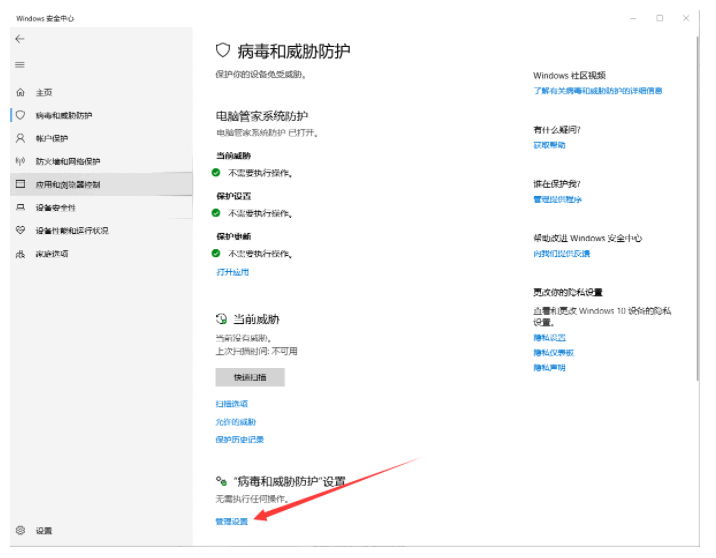Viewport: 716px width, 558px height.
Task: Click the 快速扫描 button
Action: tap(250, 377)
